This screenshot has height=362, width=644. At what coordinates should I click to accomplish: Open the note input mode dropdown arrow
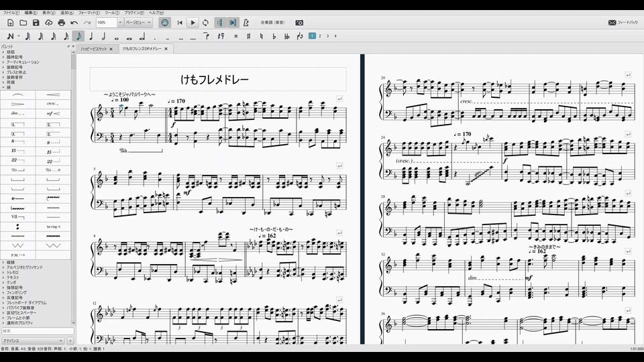pos(19,36)
